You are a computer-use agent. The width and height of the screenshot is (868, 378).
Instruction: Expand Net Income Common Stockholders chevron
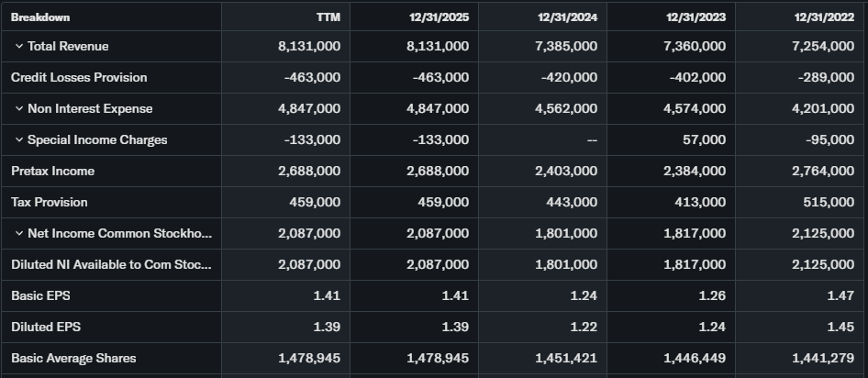tap(18, 234)
